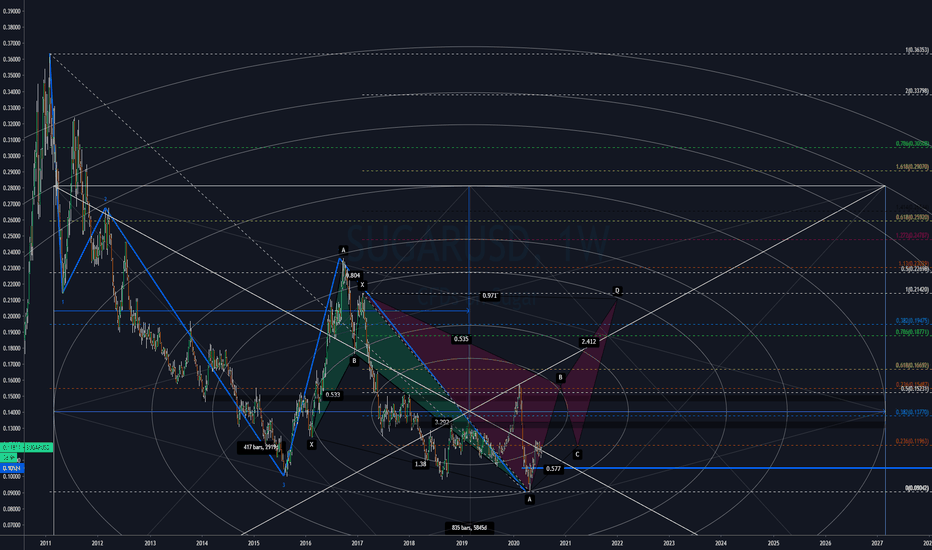The width and height of the screenshot is (932, 550).
Task: Click the 2019 label on the time axis
Action: click(462, 543)
